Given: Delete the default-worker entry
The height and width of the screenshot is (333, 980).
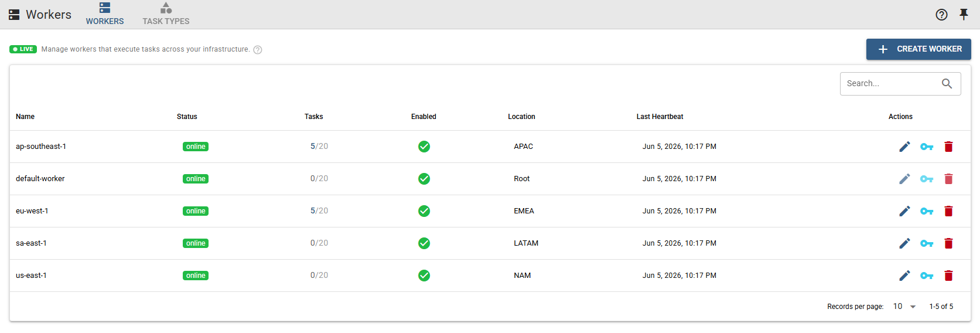Looking at the screenshot, I should pos(948,179).
